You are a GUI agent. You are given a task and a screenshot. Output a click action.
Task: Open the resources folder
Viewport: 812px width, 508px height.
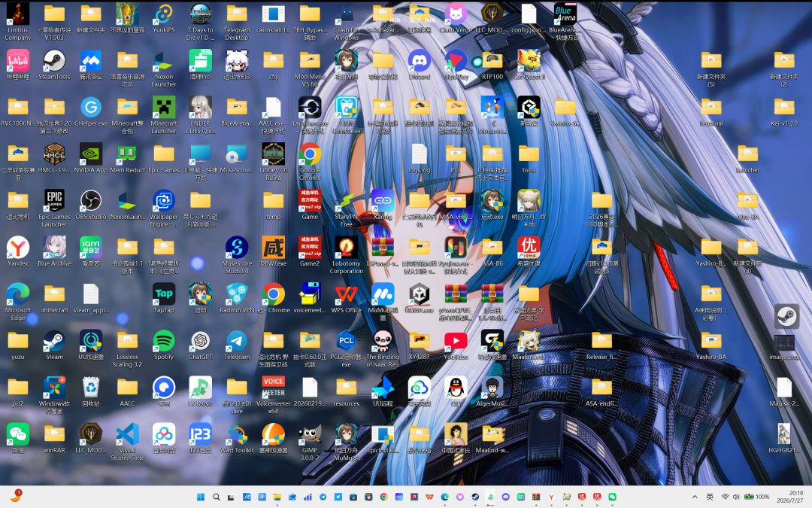(347, 391)
